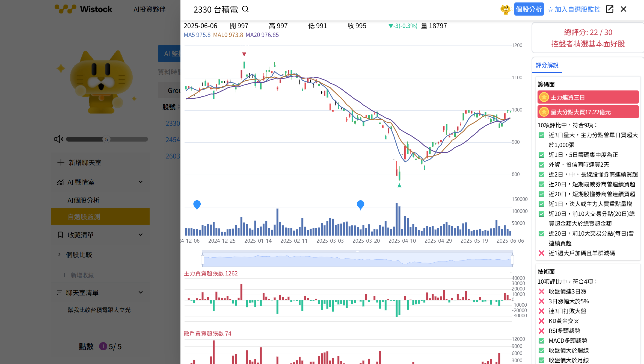Collapse the AI 戰情室 section

(141, 182)
